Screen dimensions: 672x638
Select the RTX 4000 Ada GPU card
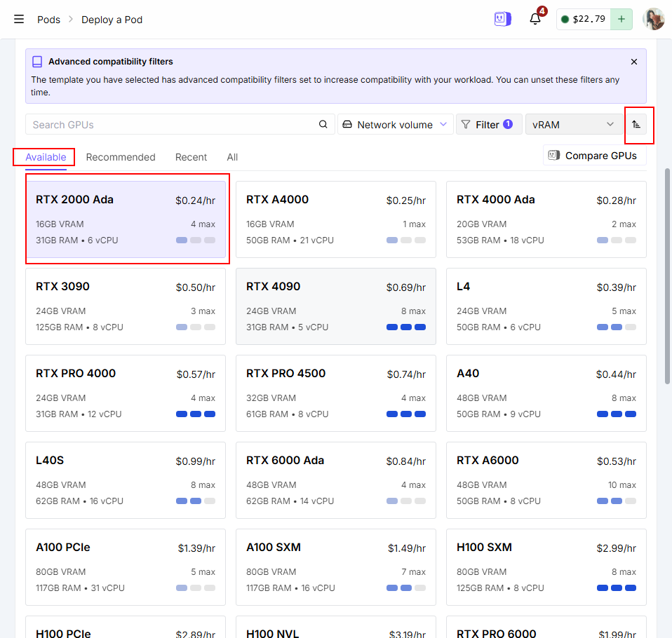tap(546, 219)
